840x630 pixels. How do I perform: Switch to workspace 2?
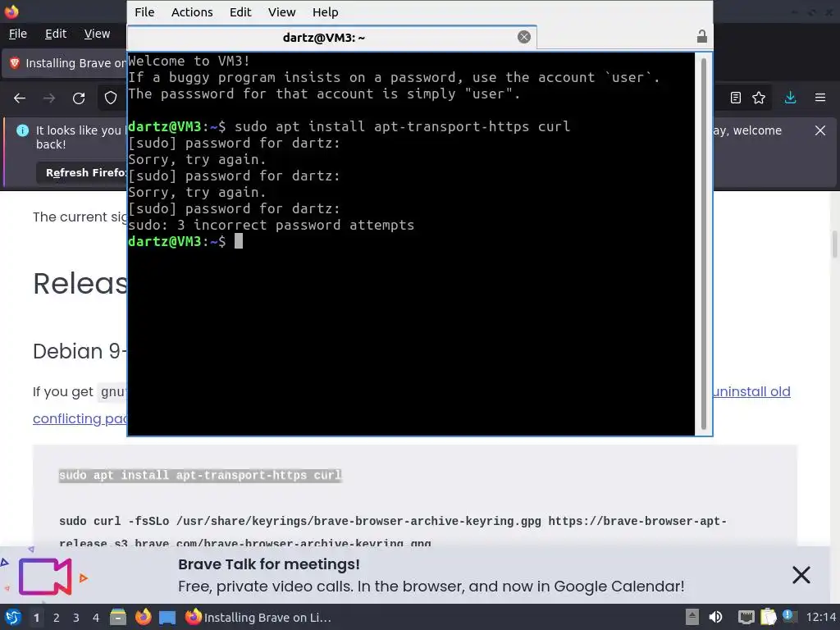[x=57, y=618]
